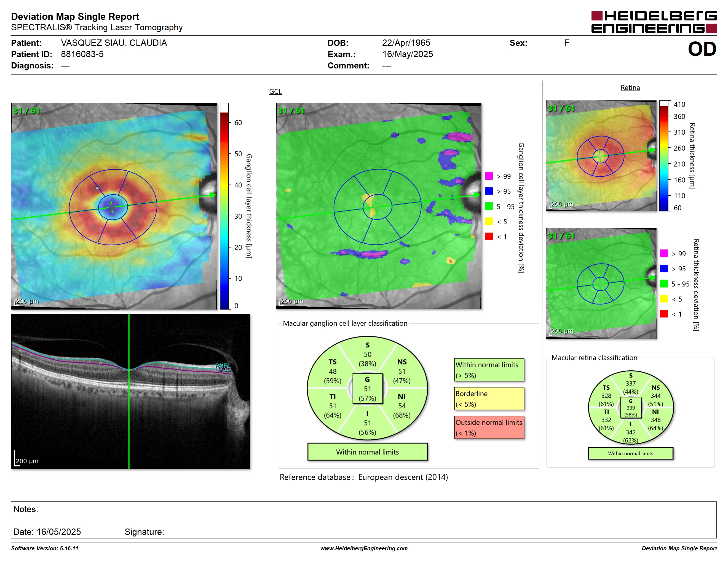Open www.HeidelbergEngineering.com footer link

364,548
